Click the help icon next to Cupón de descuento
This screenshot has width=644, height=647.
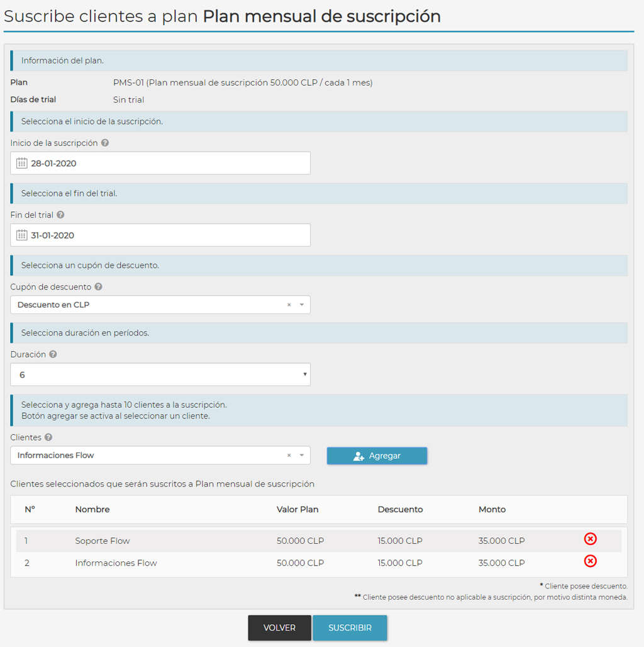pos(98,286)
